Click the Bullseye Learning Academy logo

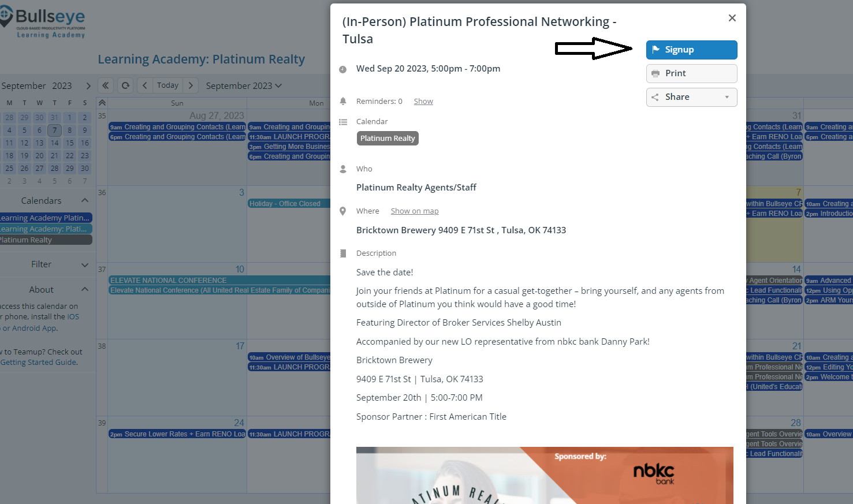pyautogui.click(x=43, y=22)
